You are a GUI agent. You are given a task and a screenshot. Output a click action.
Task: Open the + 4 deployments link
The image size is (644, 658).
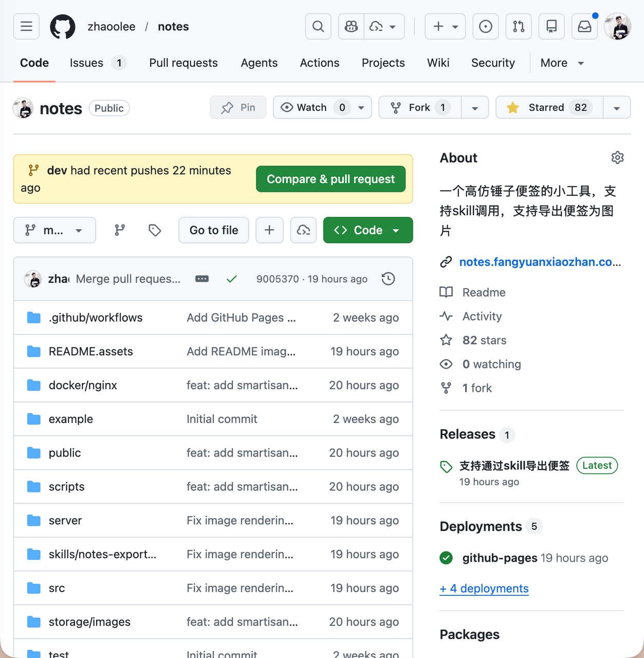click(484, 588)
